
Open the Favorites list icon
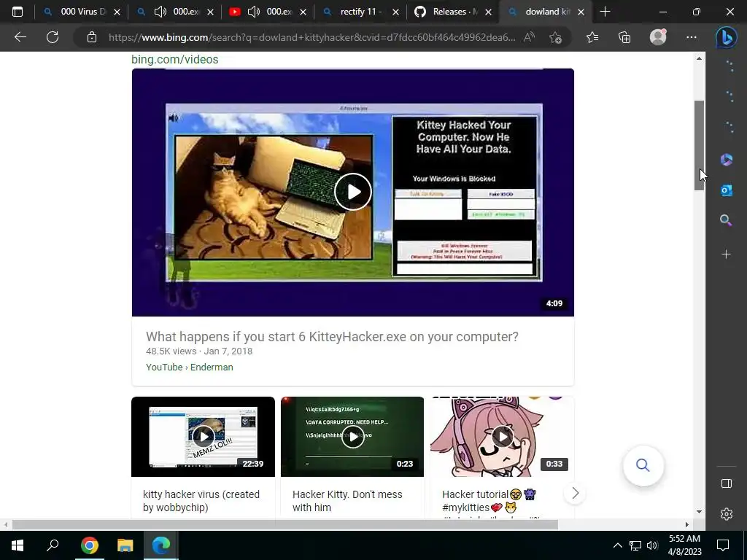[x=592, y=37]
